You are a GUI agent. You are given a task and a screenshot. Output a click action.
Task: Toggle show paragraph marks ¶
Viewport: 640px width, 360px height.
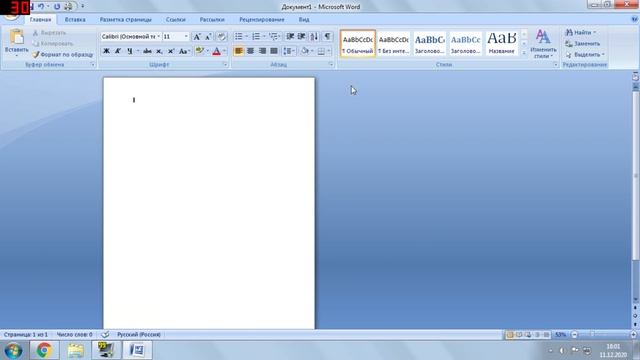coord(327,37)
